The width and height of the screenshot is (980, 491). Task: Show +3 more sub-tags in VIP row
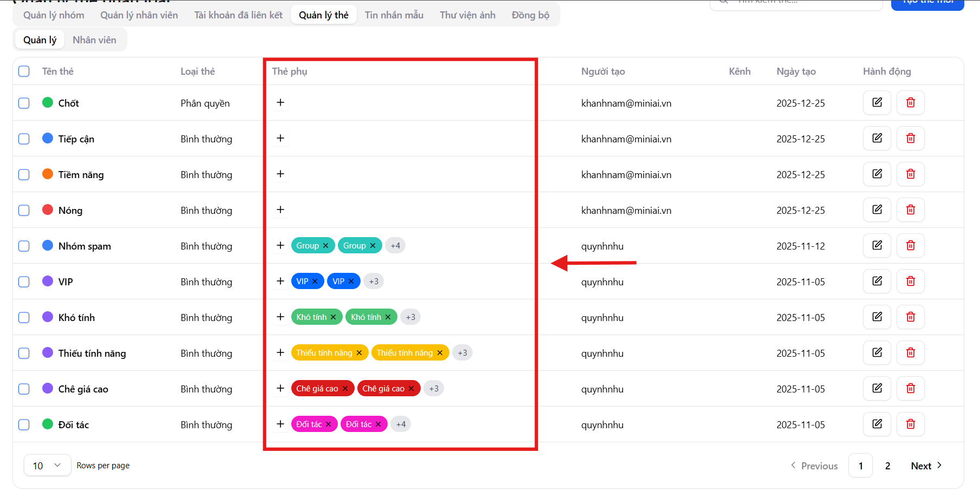click(x=374, y=281)
